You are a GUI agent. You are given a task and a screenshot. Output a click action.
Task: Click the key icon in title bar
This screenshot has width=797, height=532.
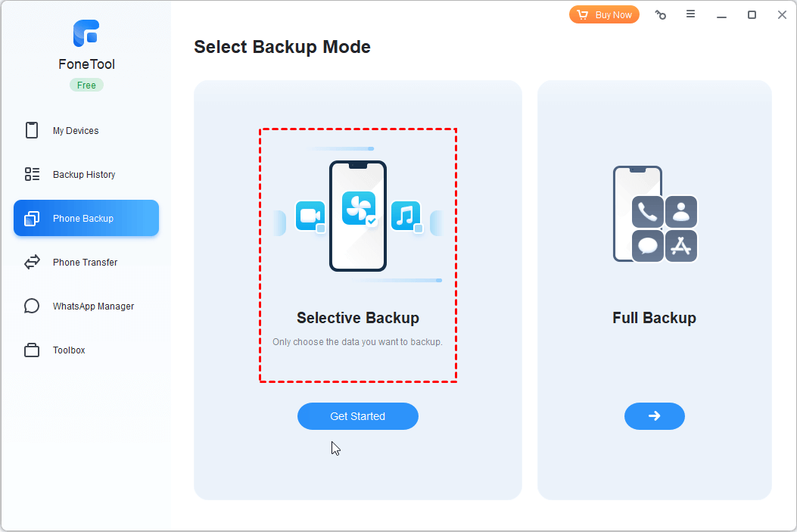click(x=661, y=14)
